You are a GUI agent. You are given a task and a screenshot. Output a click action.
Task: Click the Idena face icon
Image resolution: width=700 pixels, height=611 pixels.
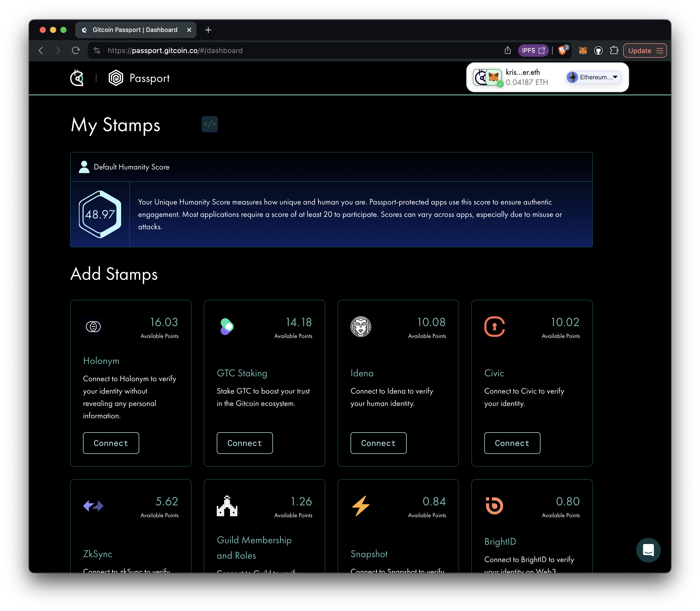[361, 327]
